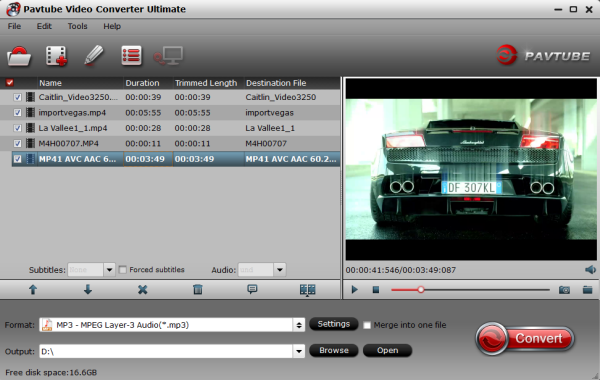The width and height of the screenshot is (600, 380).
Task: Click the playback time 00:00:41:546 readout
Action: (372, 270)
